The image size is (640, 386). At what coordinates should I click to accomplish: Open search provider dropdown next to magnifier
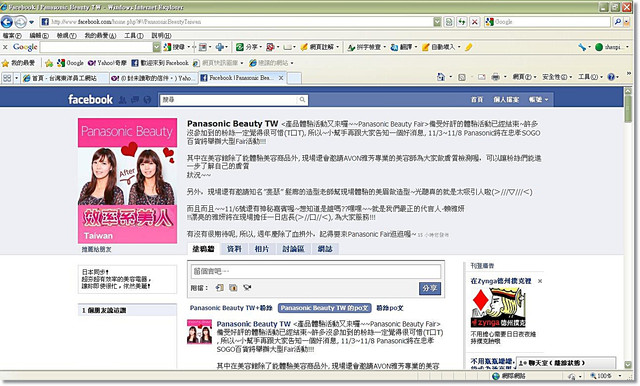click(x=627, y=22)
